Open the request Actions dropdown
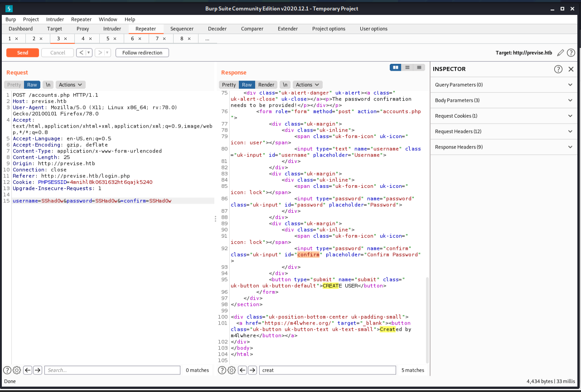Image resolution: width=581 pixels, height=392 pixels. coord(71,85)
